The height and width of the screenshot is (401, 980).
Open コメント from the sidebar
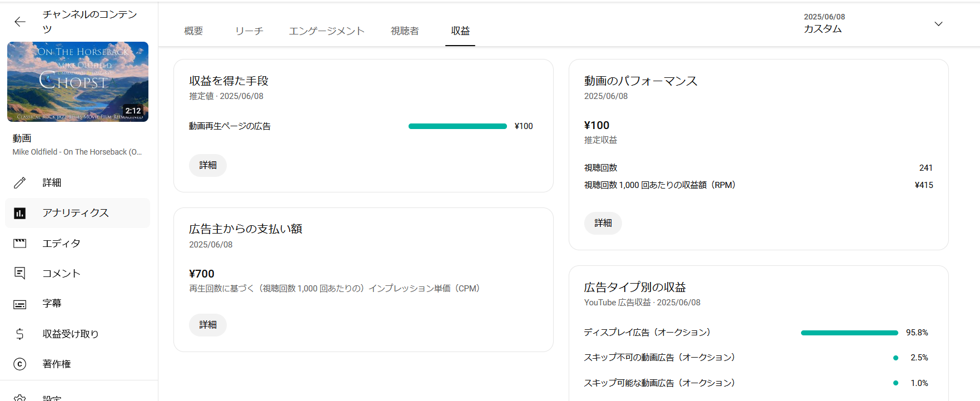click(78, 273)
